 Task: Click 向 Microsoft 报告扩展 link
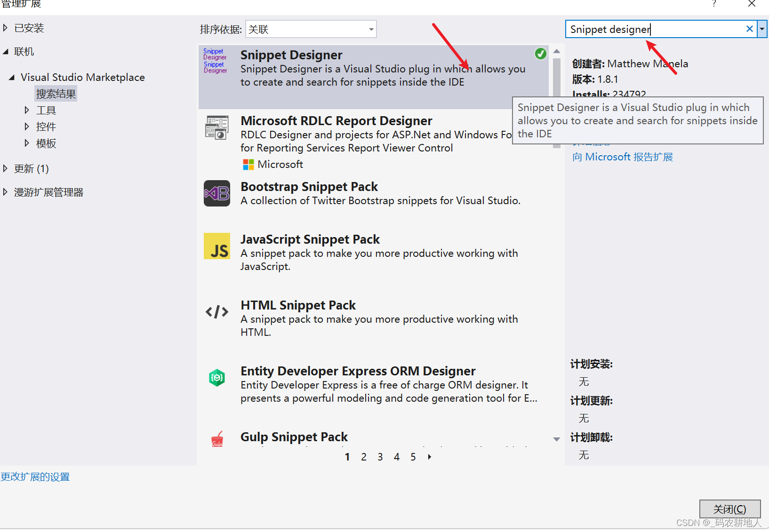click(x=623, y=157)
